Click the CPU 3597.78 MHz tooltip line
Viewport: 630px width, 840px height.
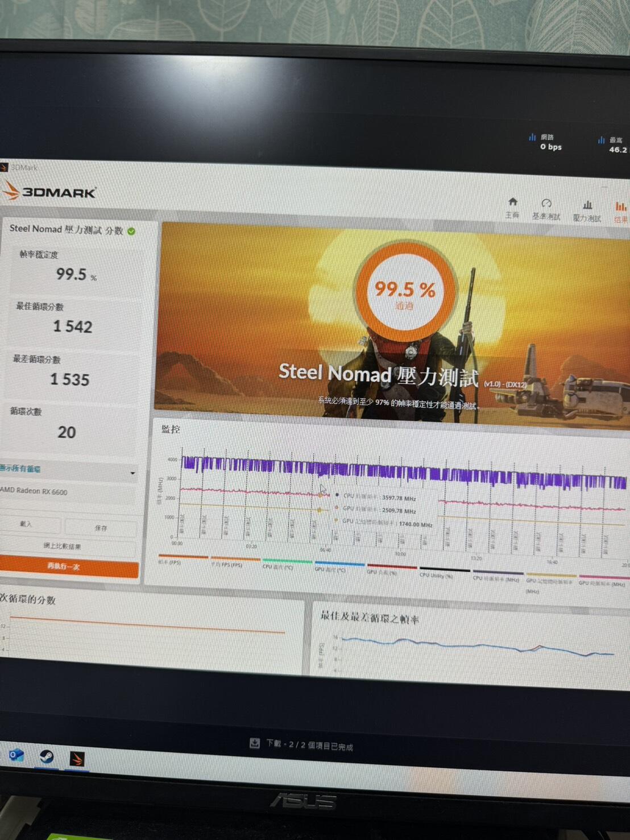pos(376,496)
